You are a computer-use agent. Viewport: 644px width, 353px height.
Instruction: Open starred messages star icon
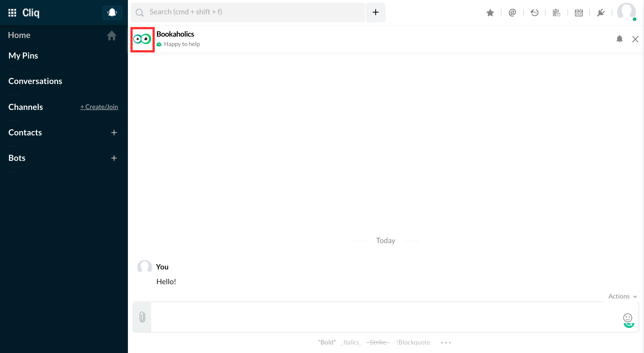pos(490,13)
